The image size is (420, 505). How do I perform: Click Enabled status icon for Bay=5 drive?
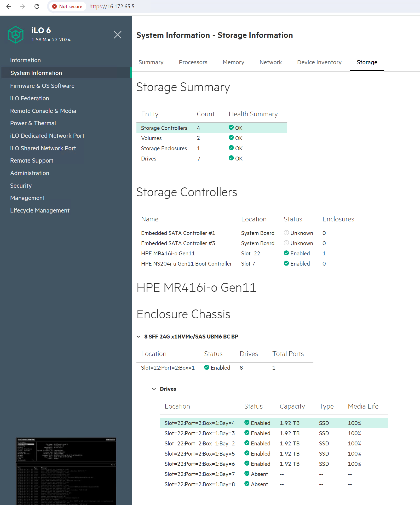click(x=247, y=453)
